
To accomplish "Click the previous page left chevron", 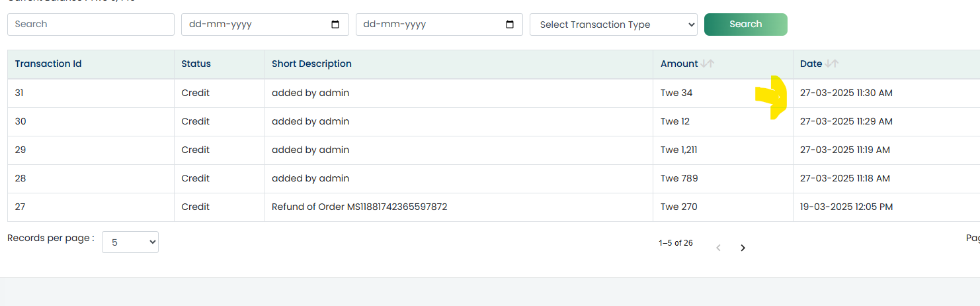I will (x=718, y=248).
